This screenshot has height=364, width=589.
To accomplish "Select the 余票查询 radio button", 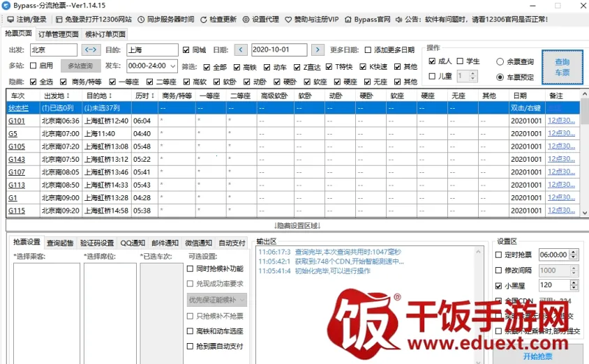I will (500, 62).
